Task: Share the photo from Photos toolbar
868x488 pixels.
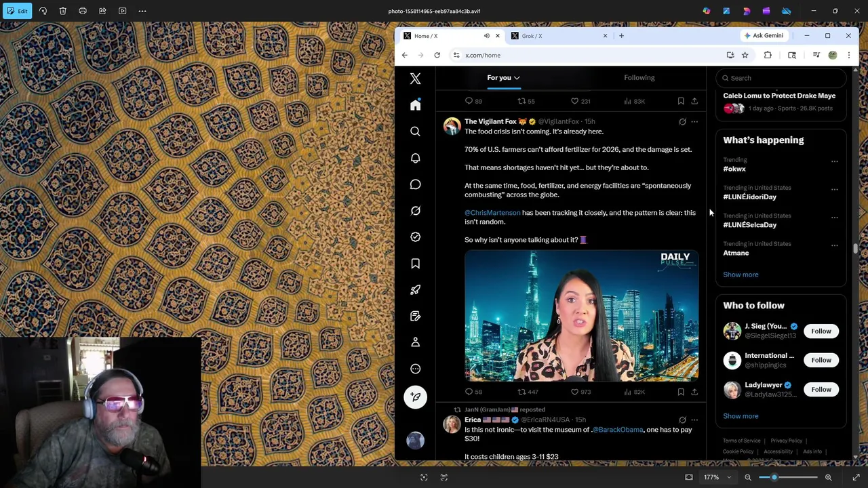Action: pos(102,11)
